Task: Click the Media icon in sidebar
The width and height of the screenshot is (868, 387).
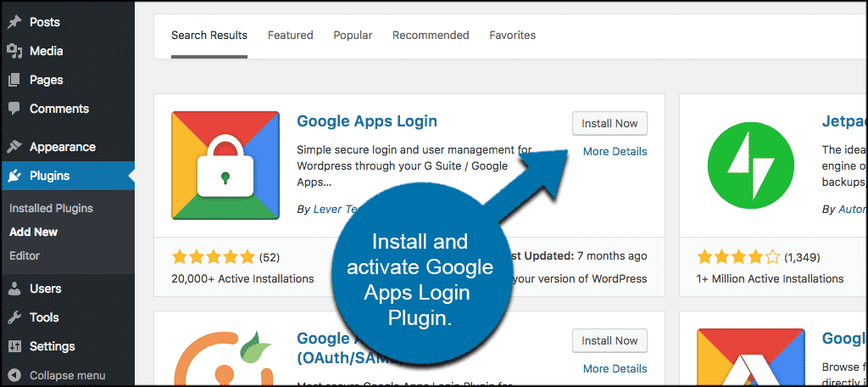Action: tap(15, 51)
